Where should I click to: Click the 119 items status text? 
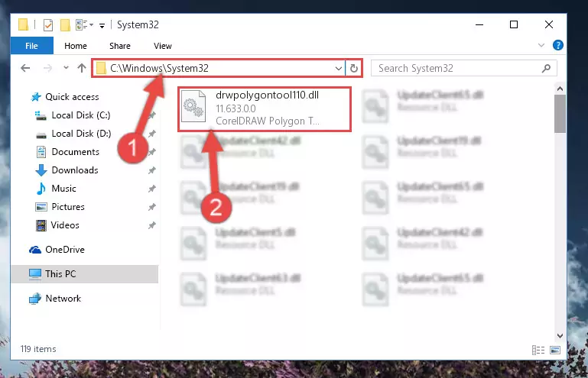pos(38,349)
